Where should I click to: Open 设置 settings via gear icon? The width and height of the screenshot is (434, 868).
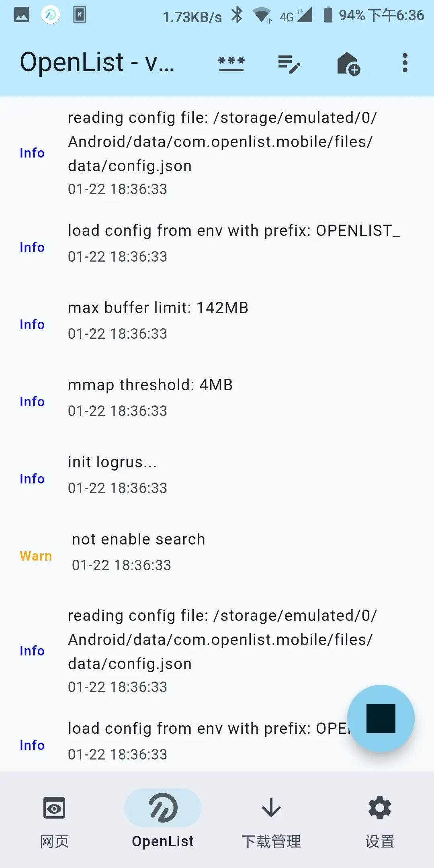click(379, 808)
